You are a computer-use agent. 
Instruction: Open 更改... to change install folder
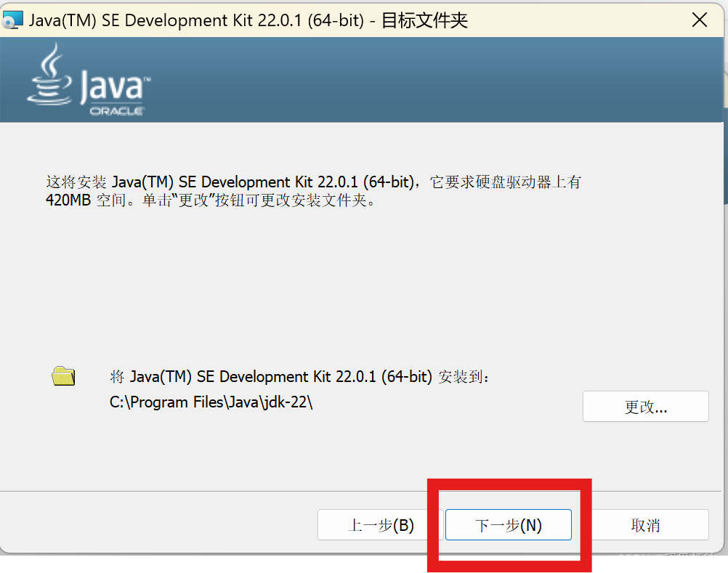pos(645,407)
